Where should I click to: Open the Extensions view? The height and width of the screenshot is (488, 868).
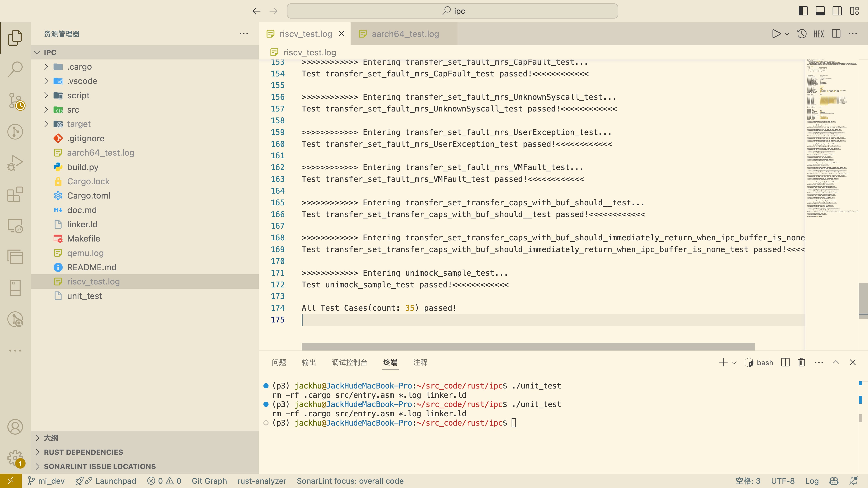pyautogui.click(x=15, y=194)
